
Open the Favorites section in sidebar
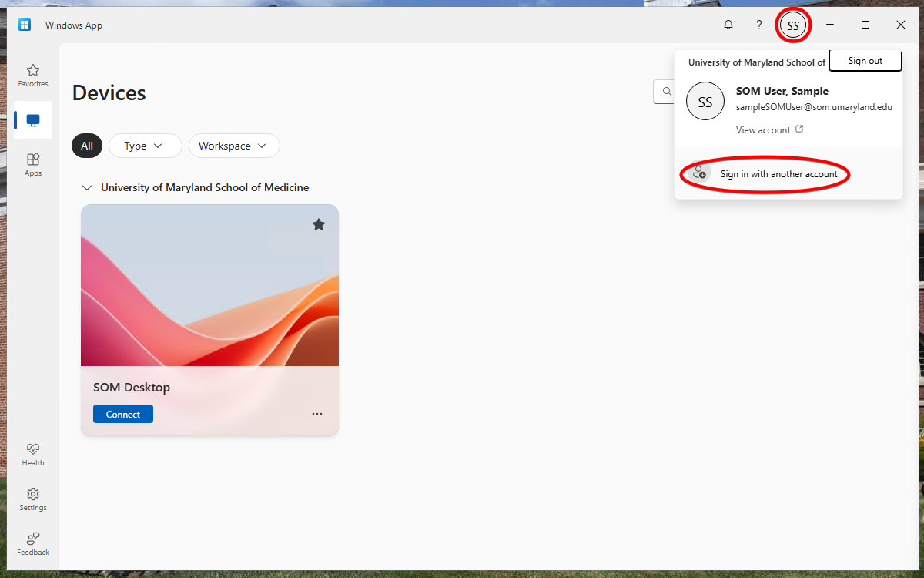(33, 75)
